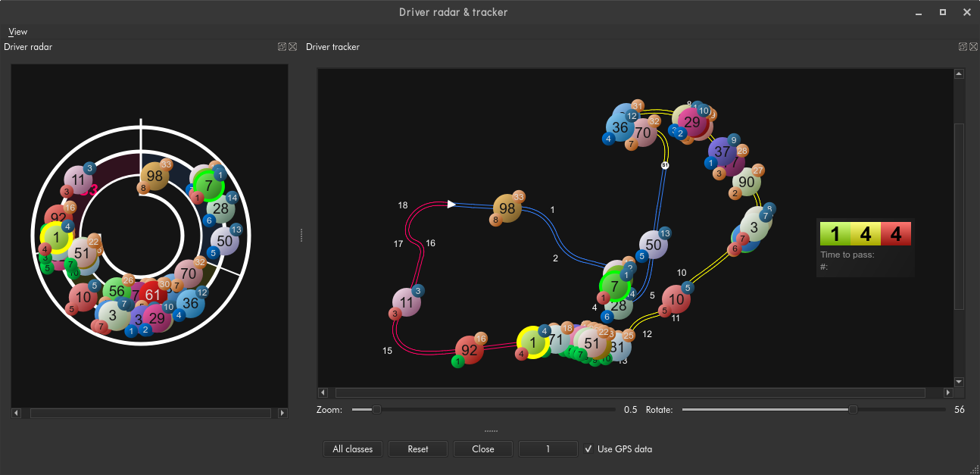Click the Zoom slider handle
980x475 pixels.
(376, 410)
